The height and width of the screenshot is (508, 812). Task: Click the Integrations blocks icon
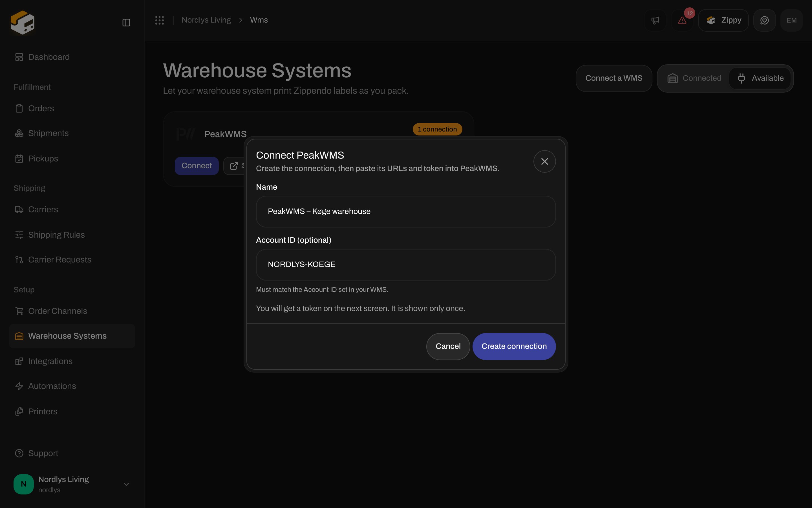pos(19,361)
